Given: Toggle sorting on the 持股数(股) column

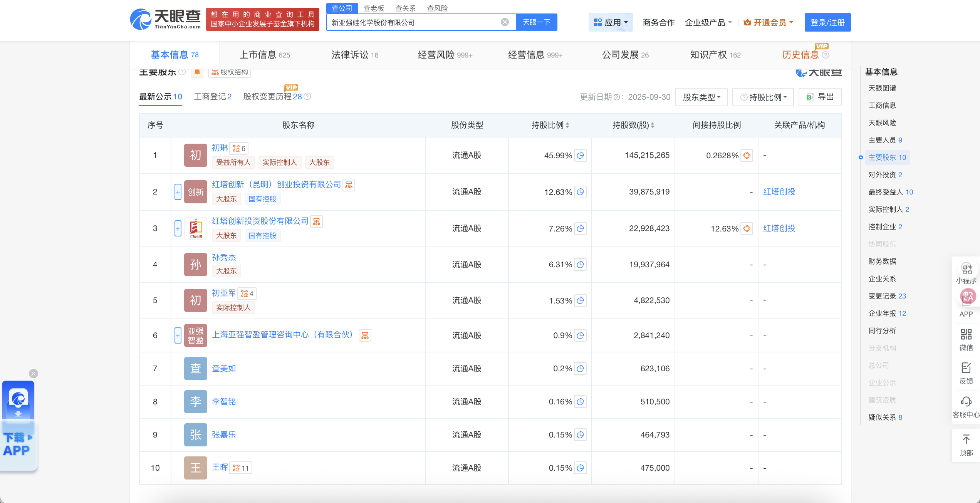Looking at the screenshot, I should [x=653, y=125].
